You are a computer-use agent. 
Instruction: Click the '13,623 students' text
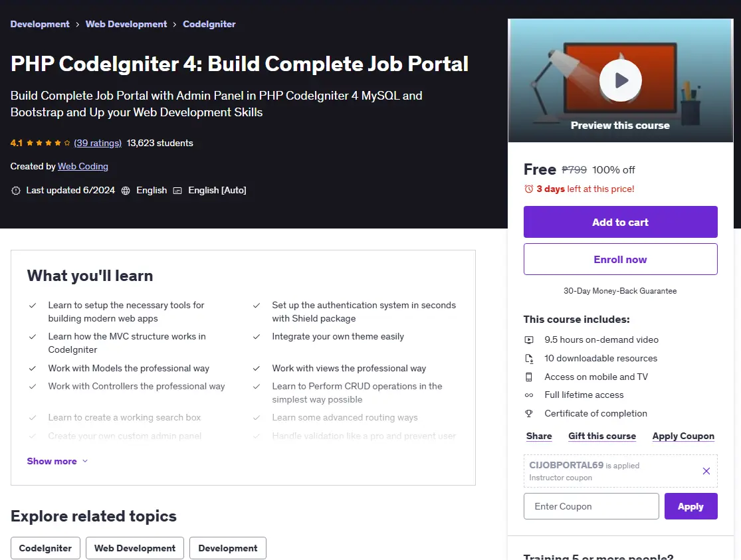pyautogui.click(x=159, y=143)
